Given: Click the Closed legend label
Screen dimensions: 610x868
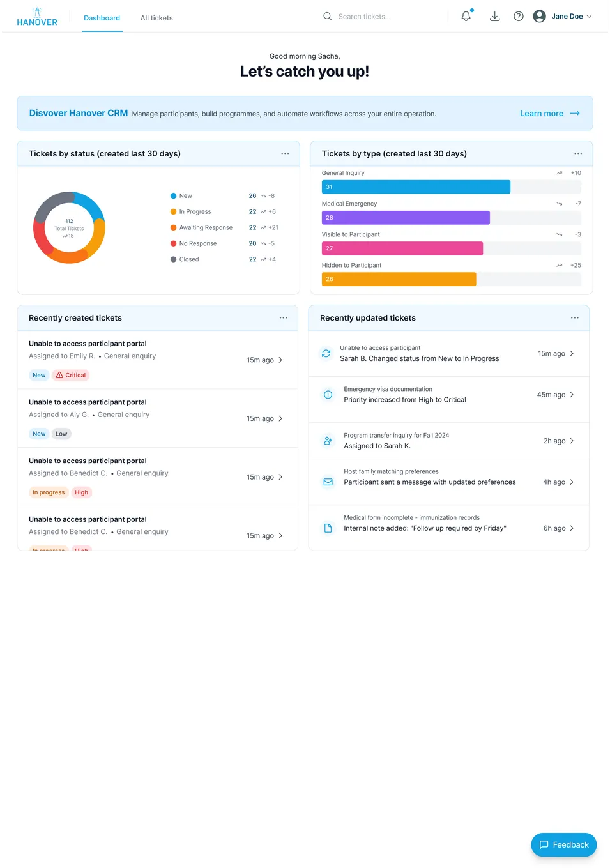Looking at the screenshot, I should click(x=189, y=259).
